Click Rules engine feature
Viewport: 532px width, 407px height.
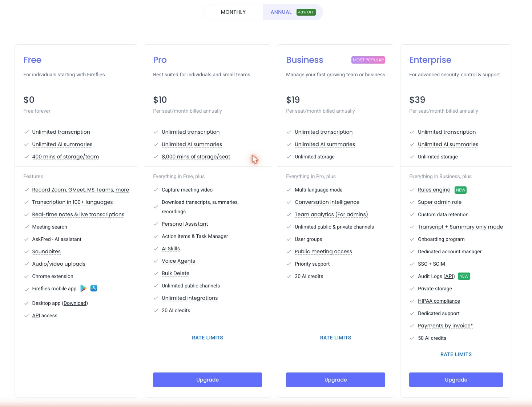click(434, 190)
